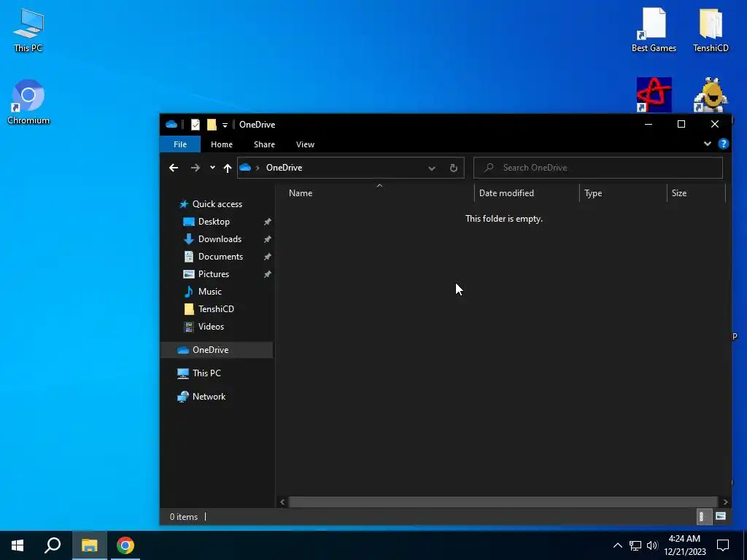Viewport: 747px width, 560px height.
Task: Open the TenshiCD folder on desktop
Action: click(x=711, y=30)
